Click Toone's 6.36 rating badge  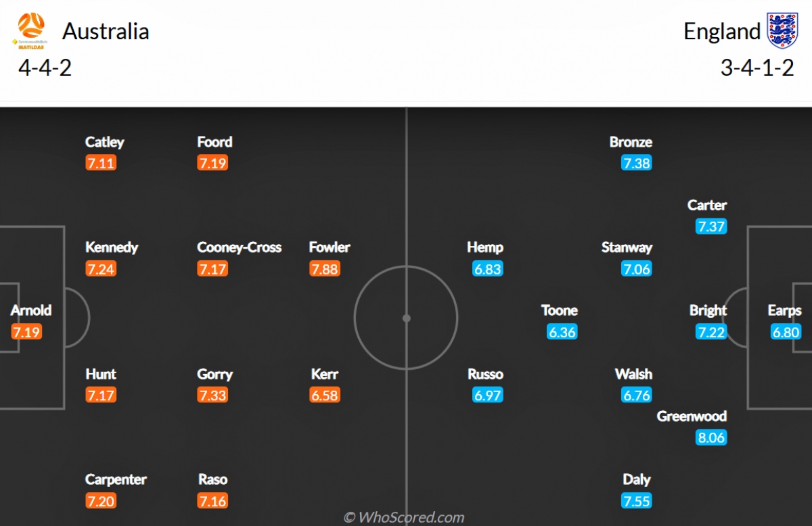tap(562, 332)
